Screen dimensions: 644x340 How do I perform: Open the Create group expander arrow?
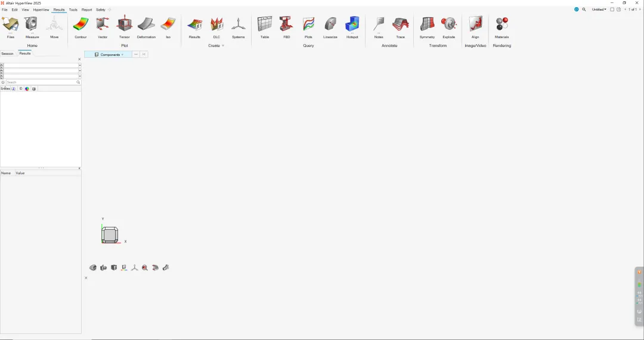pos(223,45)
